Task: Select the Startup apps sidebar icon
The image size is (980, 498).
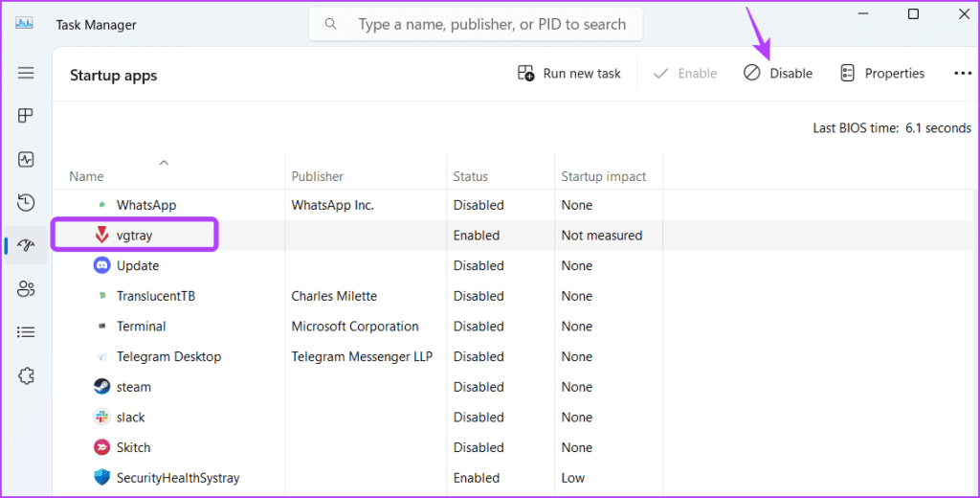Action: click(x=26, y=245)
